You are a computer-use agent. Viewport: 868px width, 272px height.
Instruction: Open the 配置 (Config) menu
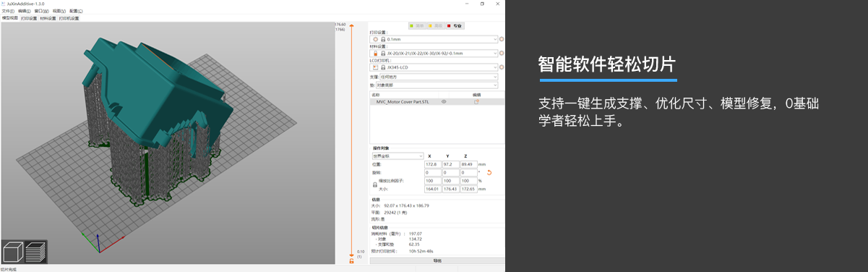coord(75,11)
